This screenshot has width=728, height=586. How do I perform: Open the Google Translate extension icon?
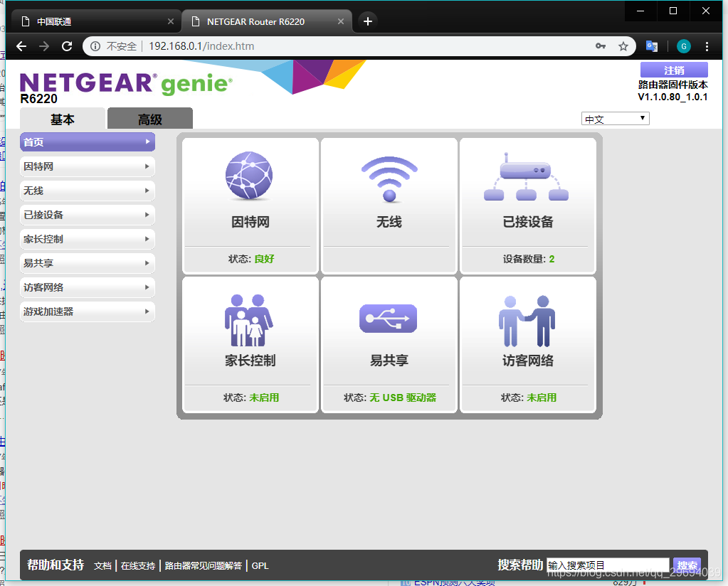pos(651,46)
